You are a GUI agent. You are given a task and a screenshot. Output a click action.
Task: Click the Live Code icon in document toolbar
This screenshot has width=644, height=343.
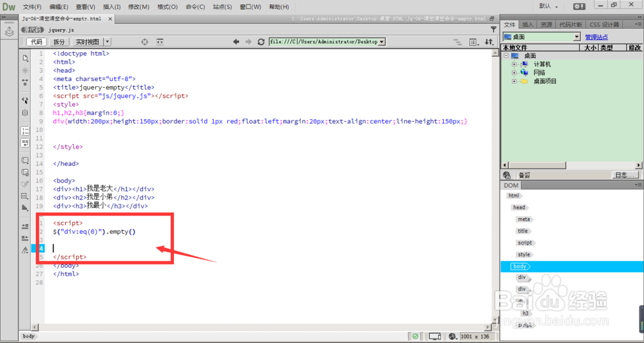pos(160,42)
